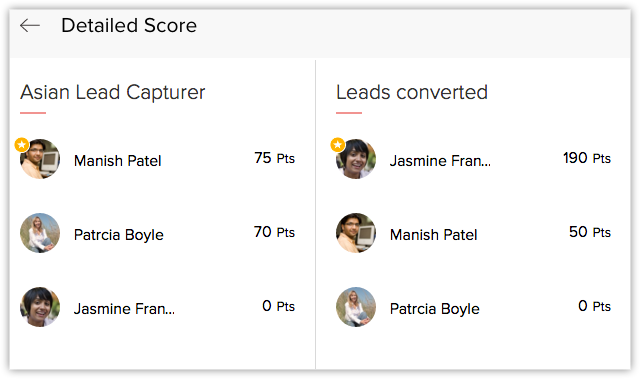The height and width of the screenshot is (379, 640).
Task: Click the gold star badge on Jasmine's Leads converted avatar
Action: coord(338,144)
